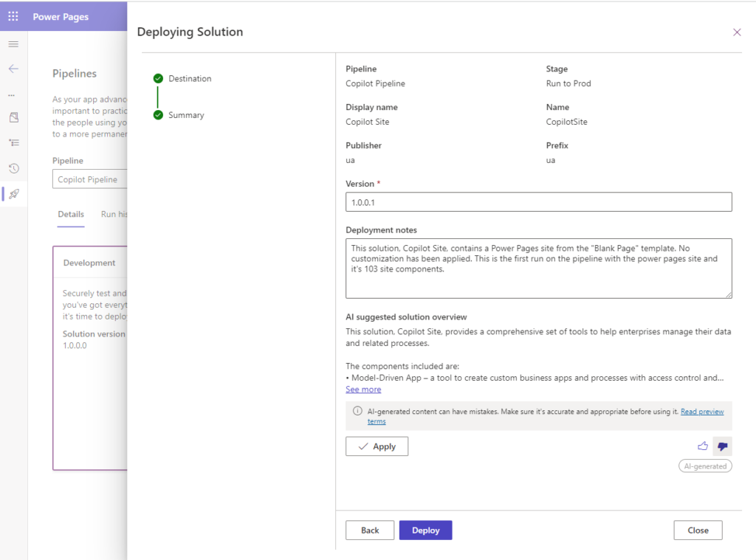Click into the Deployment notes text area

538,269
